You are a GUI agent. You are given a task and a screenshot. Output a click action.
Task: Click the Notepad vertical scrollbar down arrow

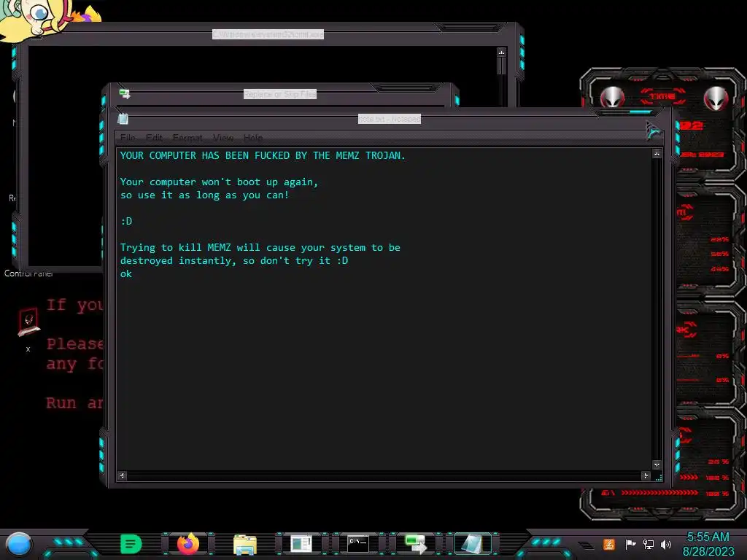[x=657, y=464]
